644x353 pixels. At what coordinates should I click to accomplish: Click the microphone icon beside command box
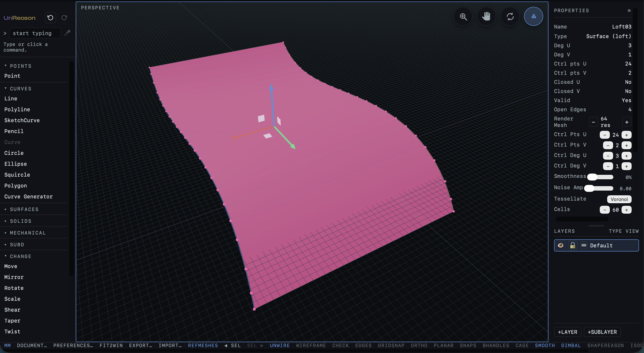[67, 33]
